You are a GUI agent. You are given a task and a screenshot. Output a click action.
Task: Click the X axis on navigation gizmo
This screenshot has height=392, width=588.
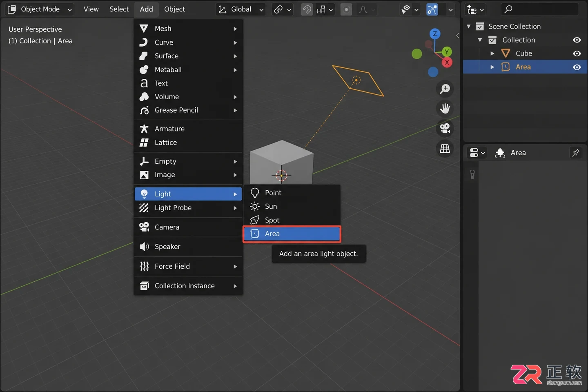coord(447,62)
